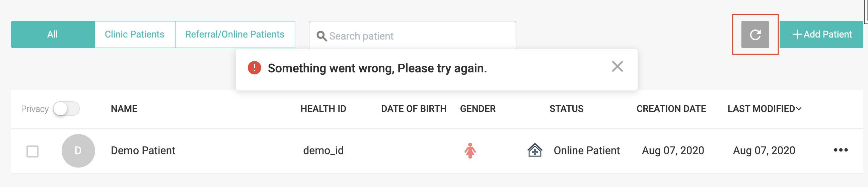Toggle the Privacy switch
Viewport: 868px width, 187px height.
click(x=66, y=109)
